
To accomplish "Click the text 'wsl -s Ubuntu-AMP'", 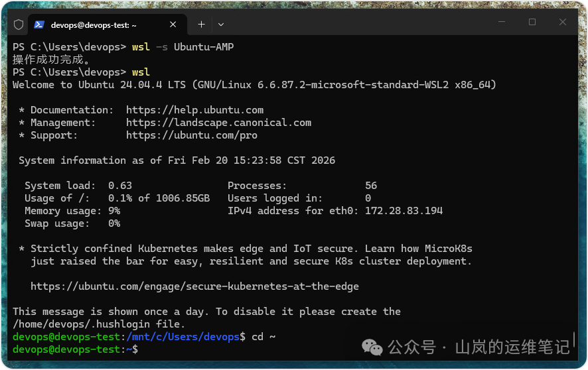I will point(183,47).
